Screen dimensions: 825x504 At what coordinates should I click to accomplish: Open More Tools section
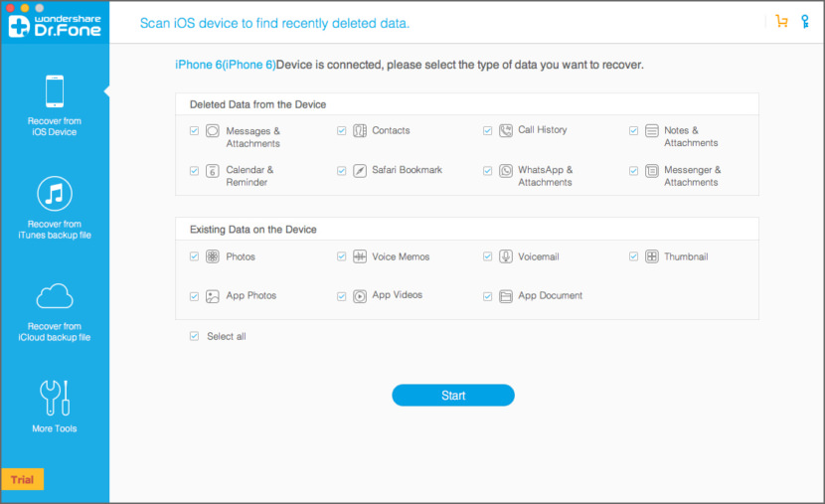pos(54,407)
